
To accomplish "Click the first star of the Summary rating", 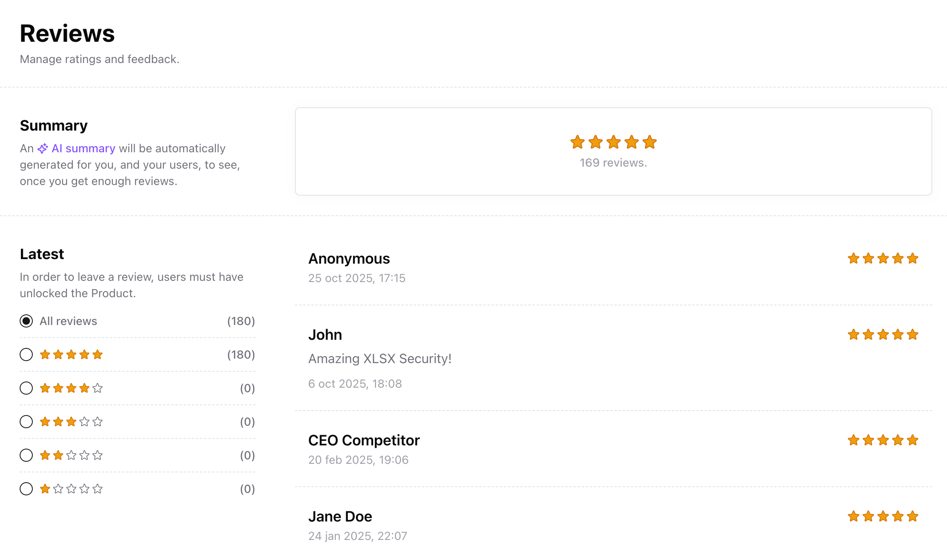I will click(577, 142).
